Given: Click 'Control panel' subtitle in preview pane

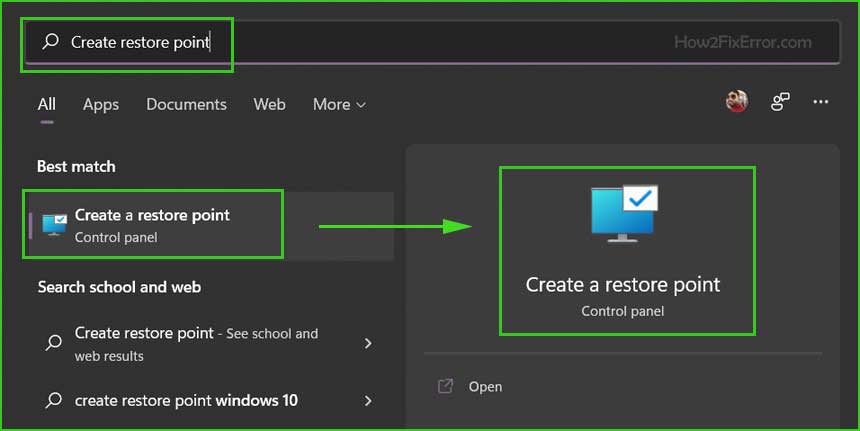Looking at the screenshot, I should [x=623, y=311].
